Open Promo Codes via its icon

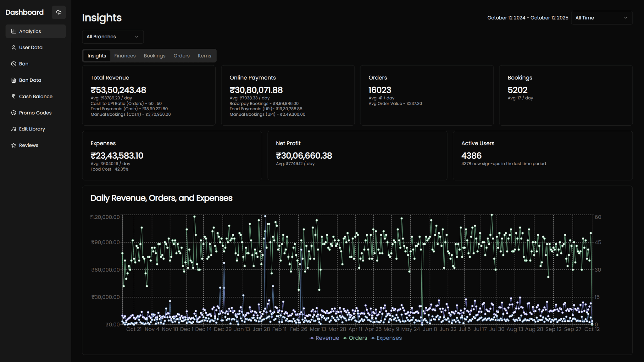click(x=14, y=112)
